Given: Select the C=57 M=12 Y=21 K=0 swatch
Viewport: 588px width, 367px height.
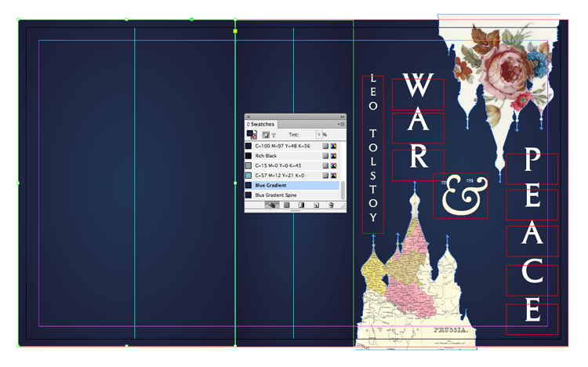Looking at the screenshot, I should [292, 175].
